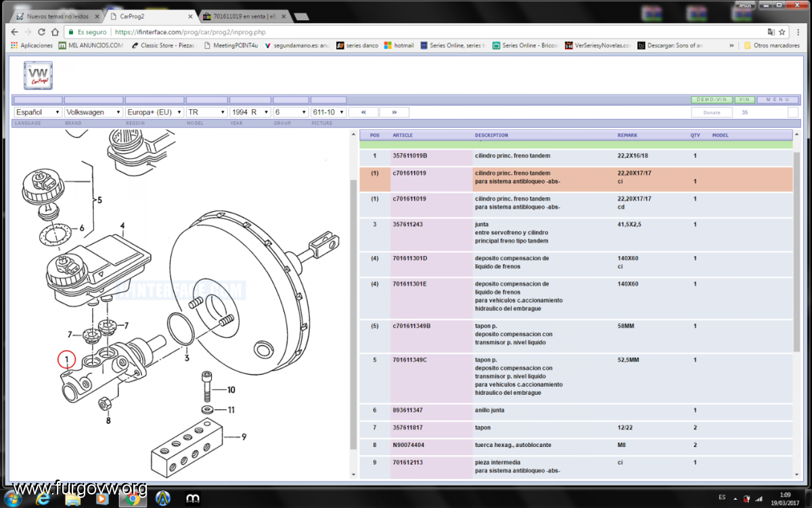Open the segundamano.es bookmark

coord(298,45)
